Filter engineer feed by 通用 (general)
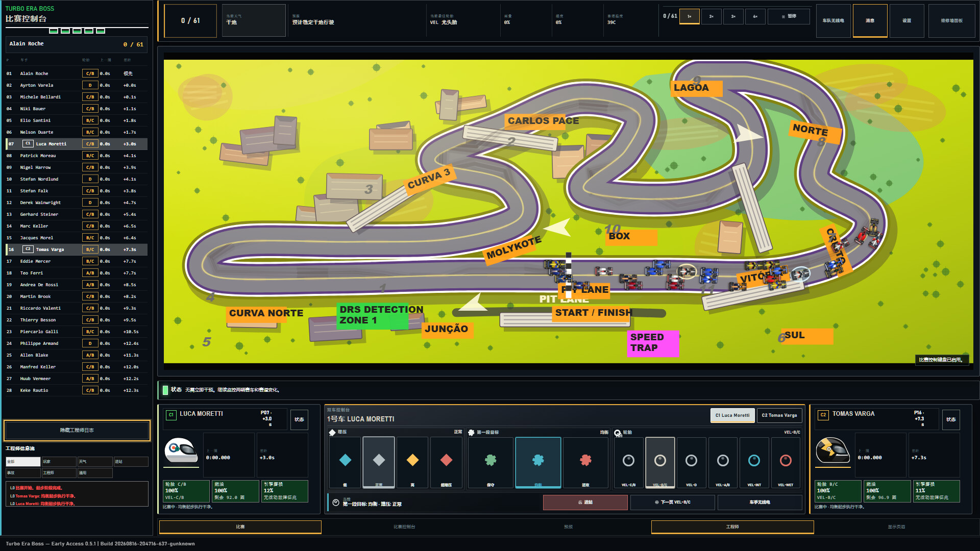This screenshot has width=980, height=551. point(95,473)
